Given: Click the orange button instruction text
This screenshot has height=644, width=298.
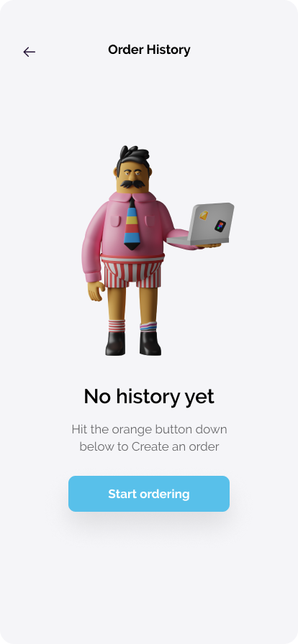Looking at the screenshot, I should click(149, 438).
